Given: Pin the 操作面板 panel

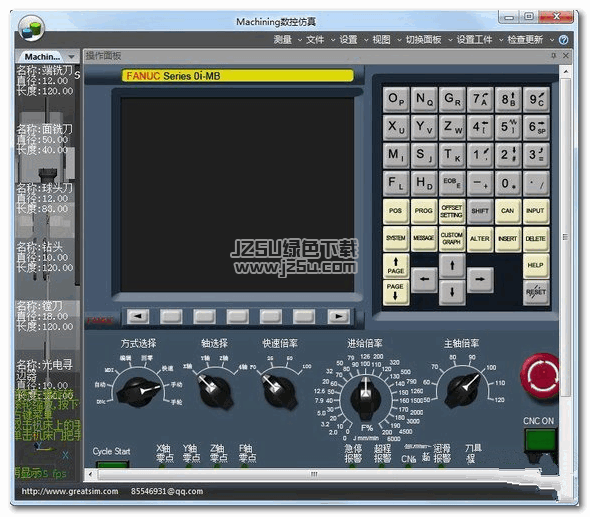Looking at the screenshot, I should [x=554, y=56].
